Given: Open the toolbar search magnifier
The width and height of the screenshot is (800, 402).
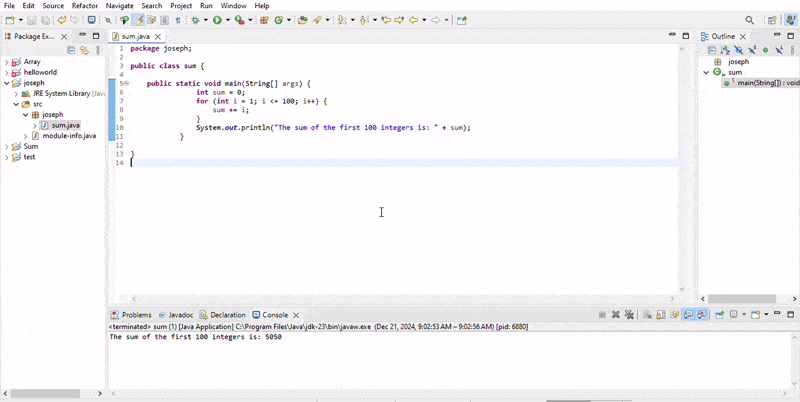Looking at the screenshot, I should (749, 20).
